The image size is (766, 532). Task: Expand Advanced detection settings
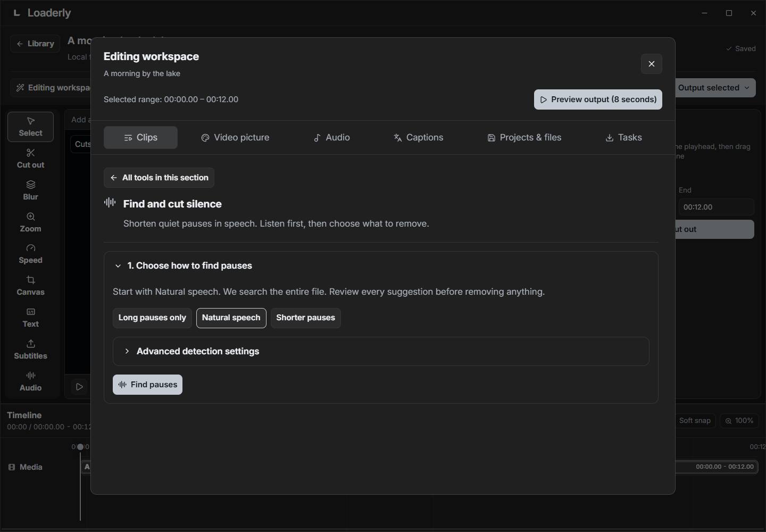[381, 351]
